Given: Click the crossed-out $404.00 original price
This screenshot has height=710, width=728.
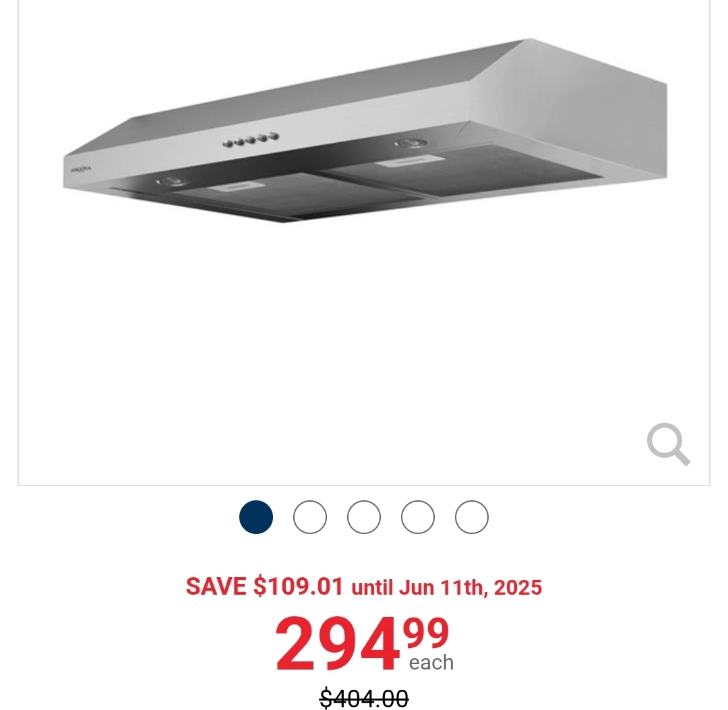Looking at the screenshot, I should 364,698.
